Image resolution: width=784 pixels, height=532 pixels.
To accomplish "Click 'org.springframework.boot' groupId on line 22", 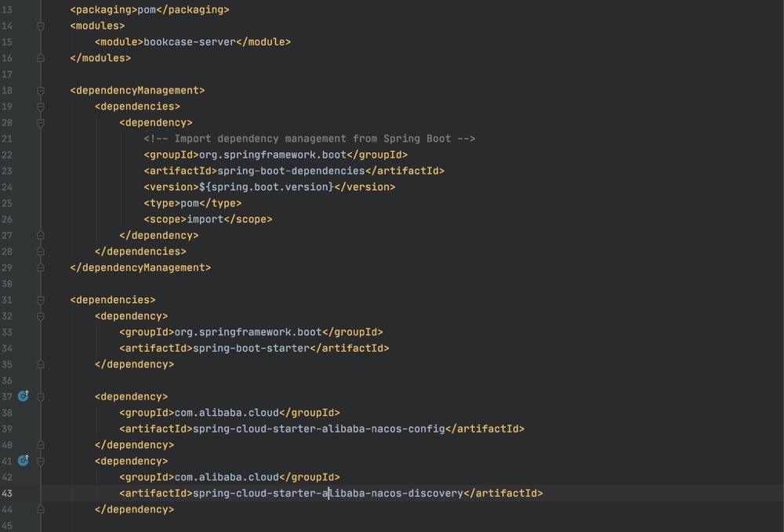I will (x=273, y=155).
